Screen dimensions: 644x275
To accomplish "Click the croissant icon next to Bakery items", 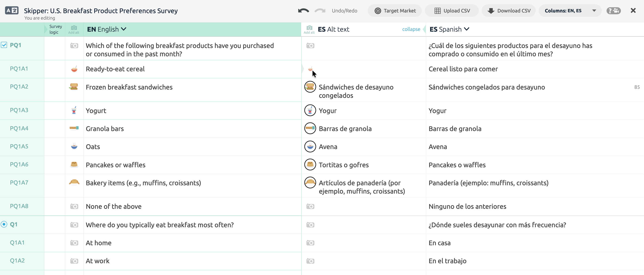I will tap(74, 182).
